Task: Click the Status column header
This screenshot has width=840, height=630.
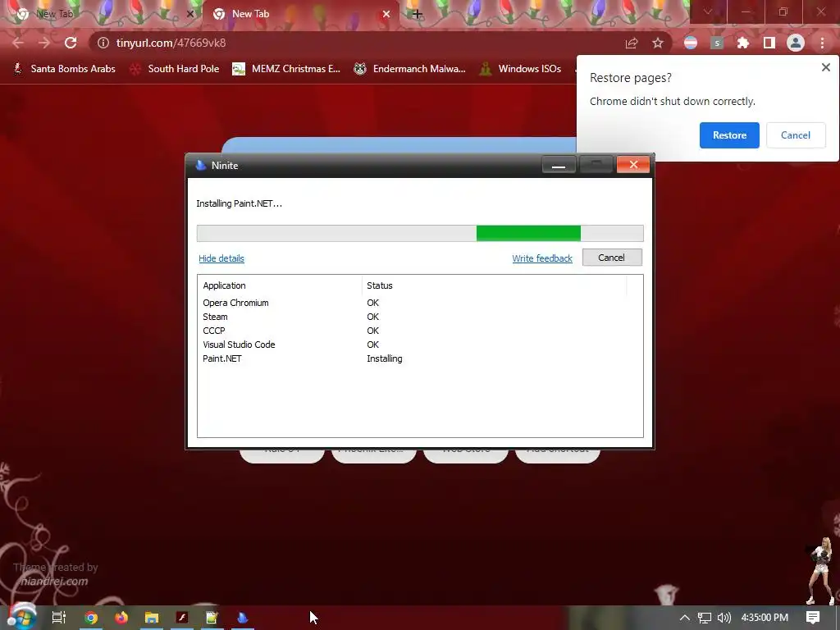Action: tap(494, 285)
